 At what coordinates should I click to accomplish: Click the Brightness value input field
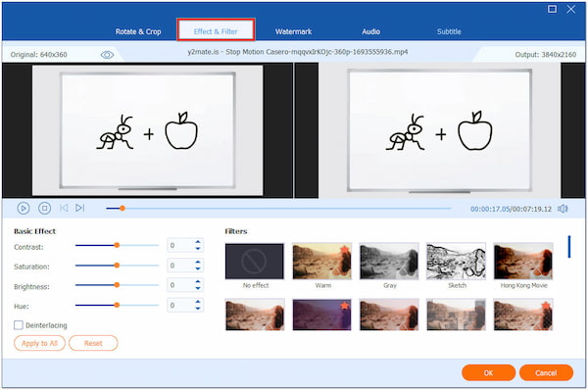coord(180,285)
